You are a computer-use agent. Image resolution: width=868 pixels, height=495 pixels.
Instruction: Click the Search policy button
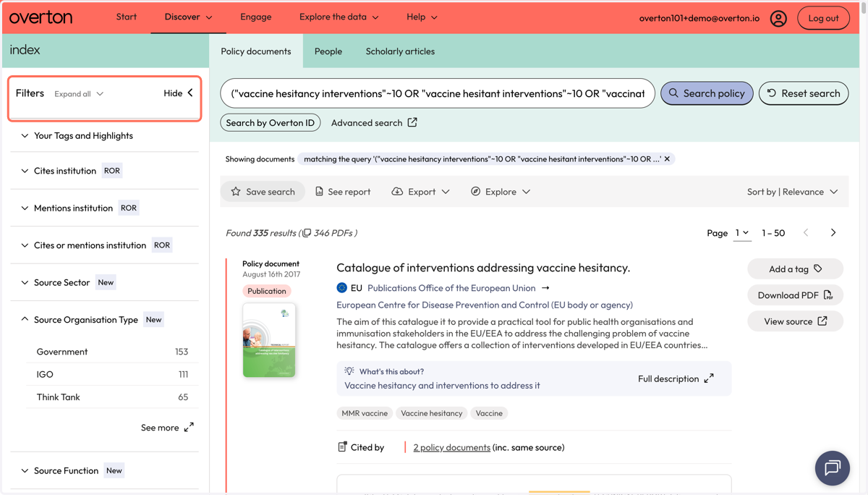click(707, 93)
